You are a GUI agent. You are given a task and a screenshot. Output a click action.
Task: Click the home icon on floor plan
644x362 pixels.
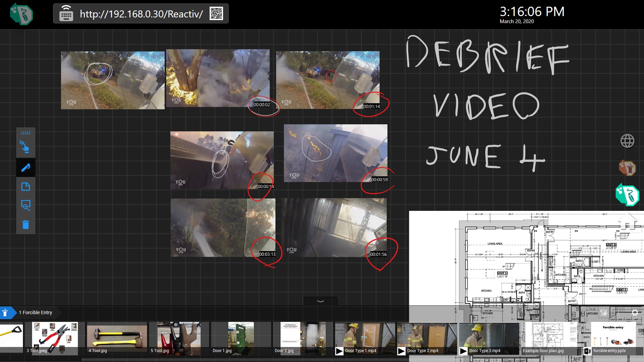tap(627, 221)
